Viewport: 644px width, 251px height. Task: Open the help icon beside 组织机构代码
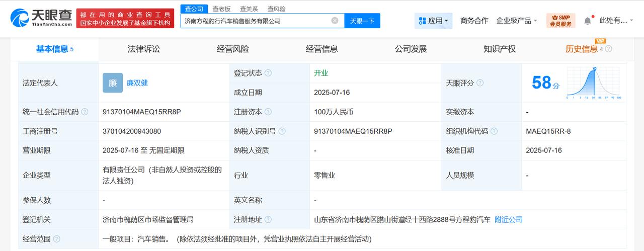point(494,131)
